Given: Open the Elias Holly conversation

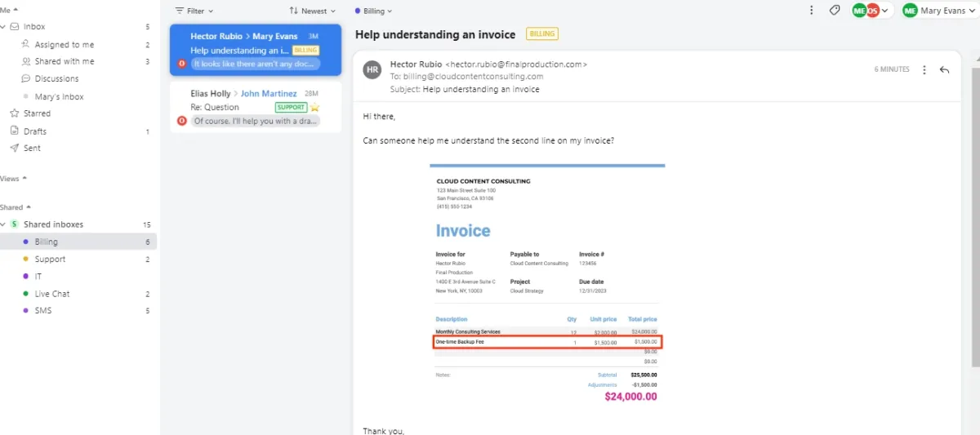Looking at the screenshot, I should [x=256, y=107].
